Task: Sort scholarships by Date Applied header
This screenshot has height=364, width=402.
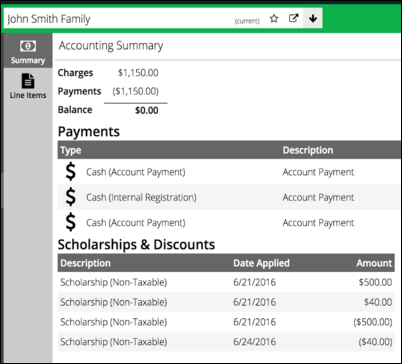Action: click(x=261, y=263)
